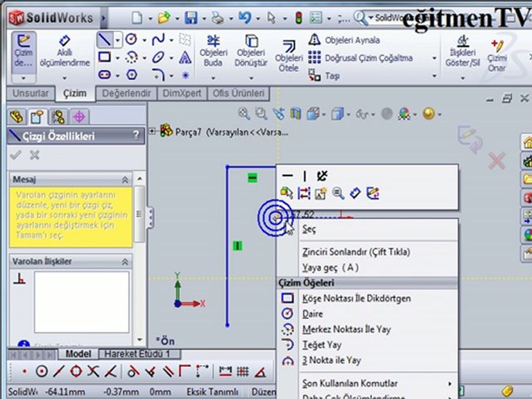Click the New document icon
Viewport: 532px width, 399px height.
[137, 18]
